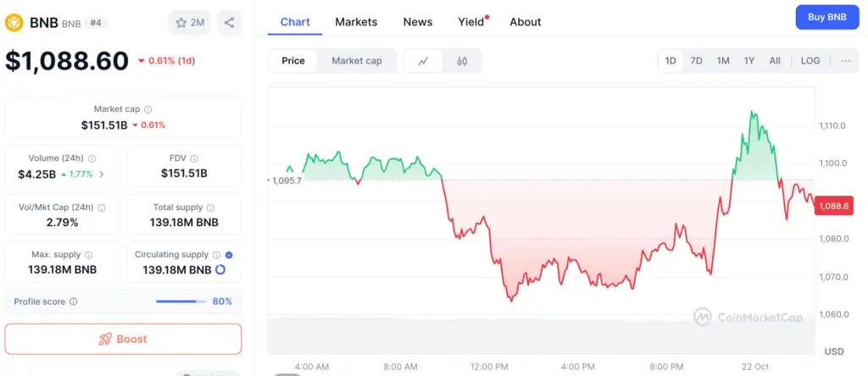
Task: Open the chart more options ellipsis
Action: pyautogui.click(x=845, y=61)
